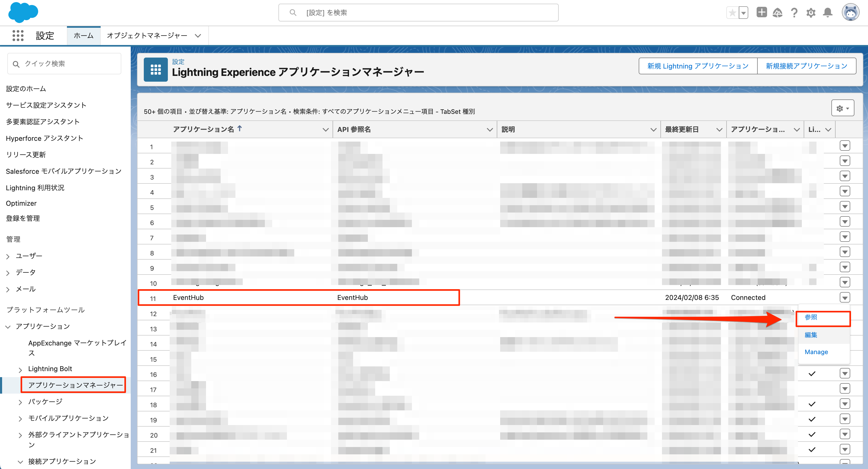The image size is (868, 469).
Task: Click 新規接続アプリケーション button
Action: [x=806, y=66]
